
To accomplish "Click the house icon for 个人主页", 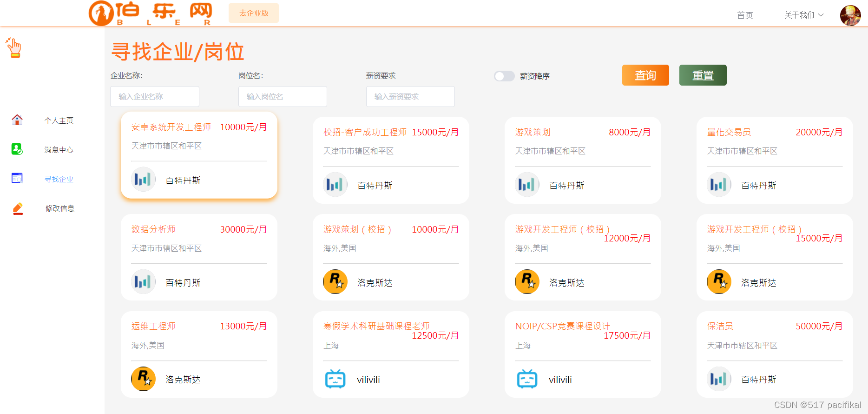I will tap(17, 120).
